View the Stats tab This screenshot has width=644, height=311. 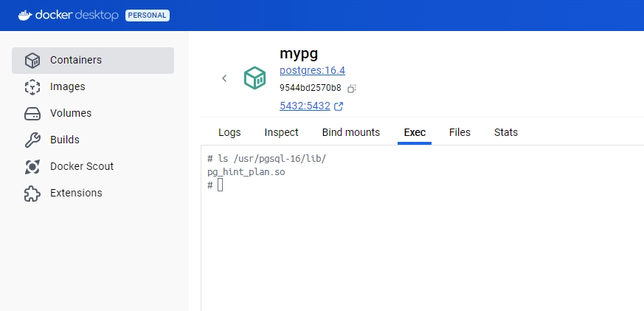pyautogui.click(x=505, y=132)
